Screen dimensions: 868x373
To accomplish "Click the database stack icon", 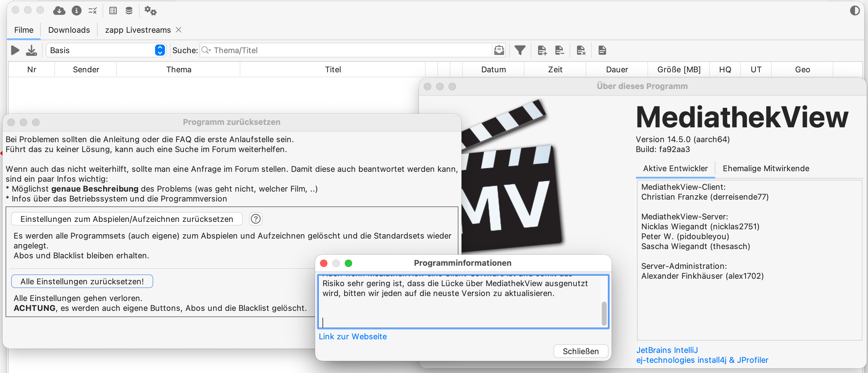I will (x=129, y=11).
